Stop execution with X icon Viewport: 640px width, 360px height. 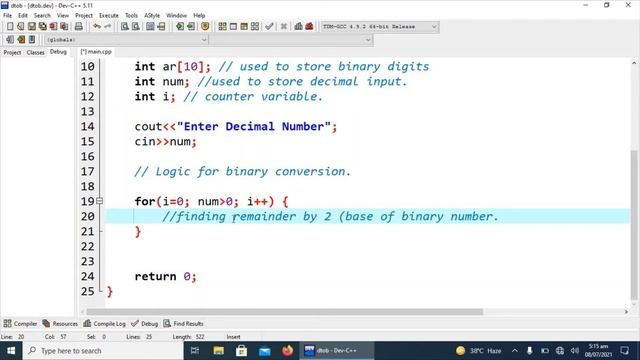click(284, 27)
